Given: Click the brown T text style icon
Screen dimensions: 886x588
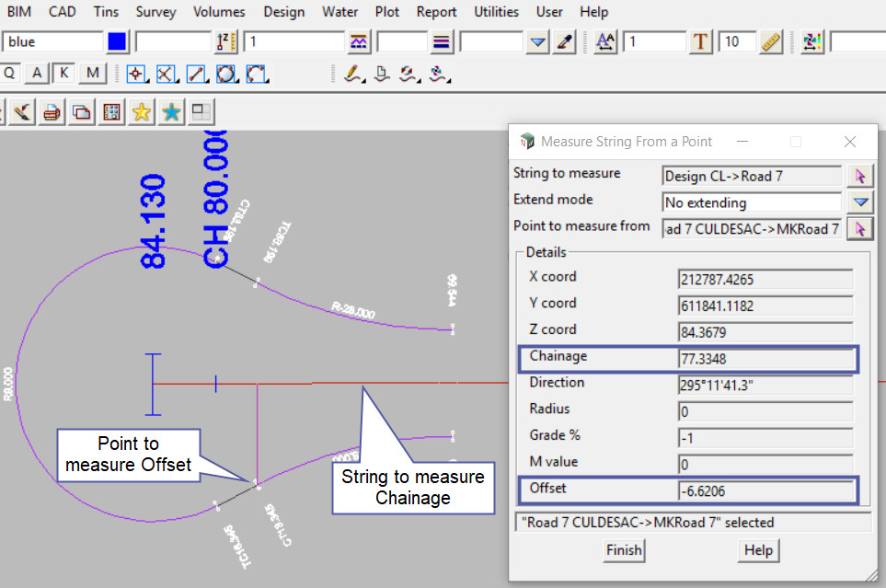Looking at the screenshot, I should pyautogui.click(x=701, y=42).
